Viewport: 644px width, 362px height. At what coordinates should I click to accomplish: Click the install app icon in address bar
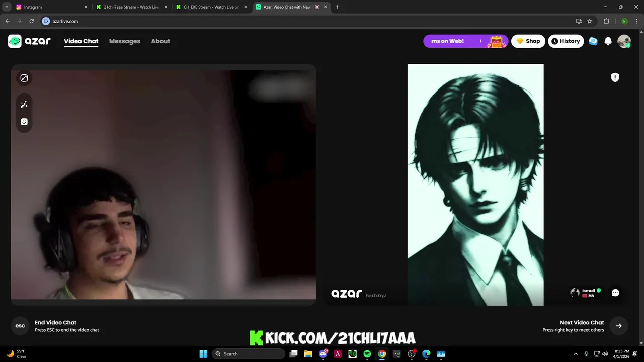[x=579, y=21]
